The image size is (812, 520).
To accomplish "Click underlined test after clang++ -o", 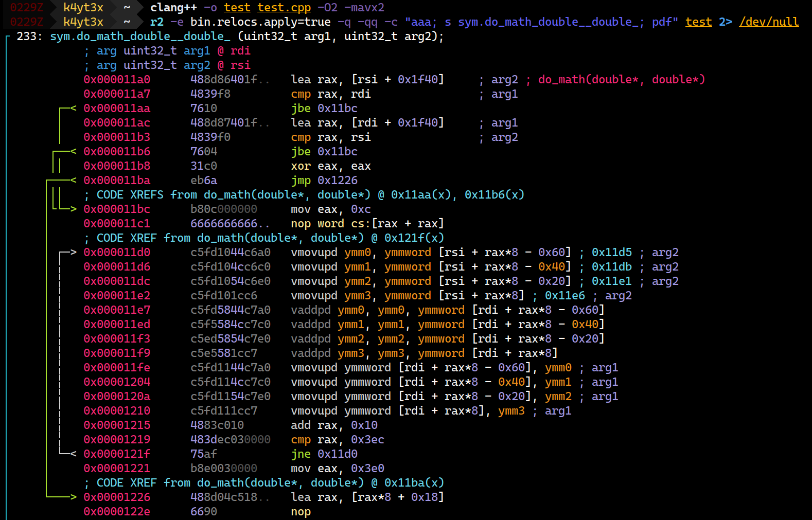I will (237, 8).
